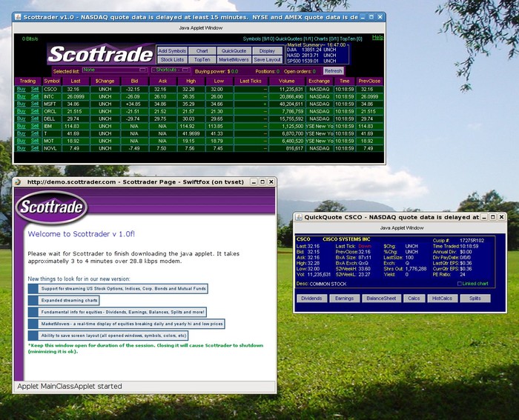The image size is (519, 420).
Task: Click the Help link
Action: (377, 37)
